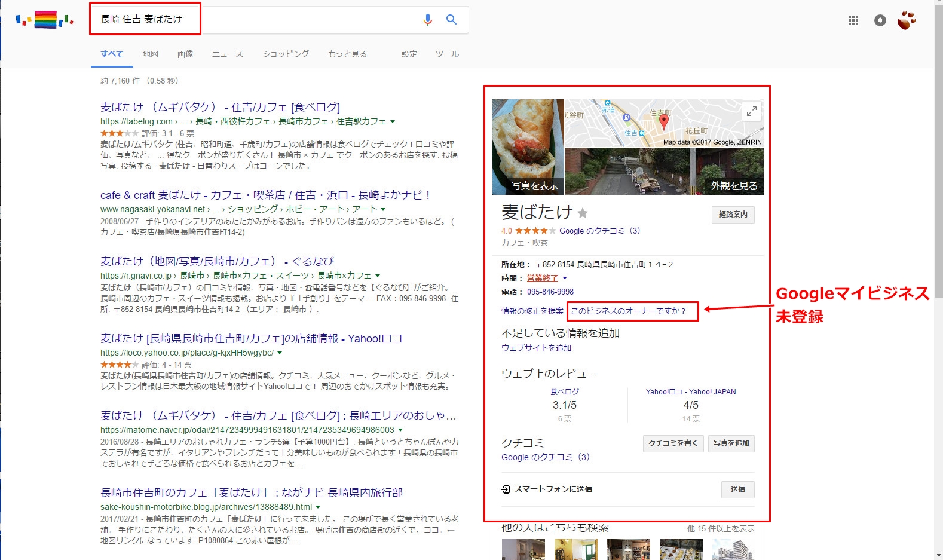Screen dimensions: 943x560
Task: Open the 設定 menu
Action: click(409, 54)
